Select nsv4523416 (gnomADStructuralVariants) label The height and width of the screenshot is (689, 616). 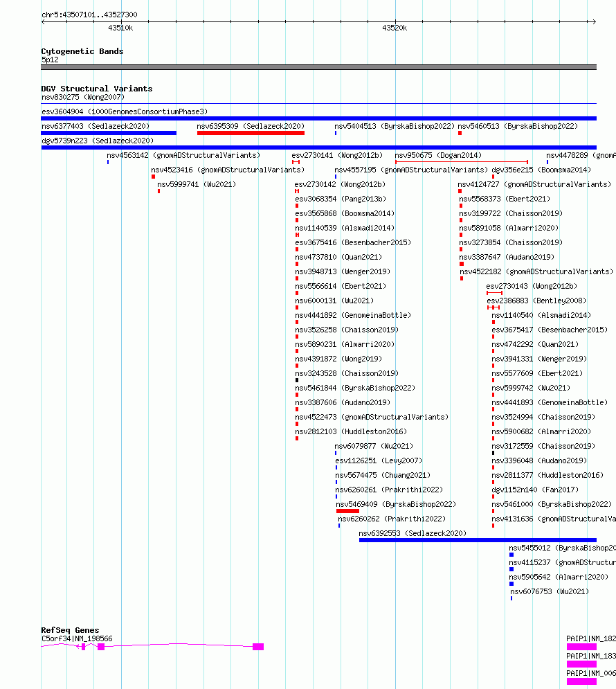click(228, 170)
